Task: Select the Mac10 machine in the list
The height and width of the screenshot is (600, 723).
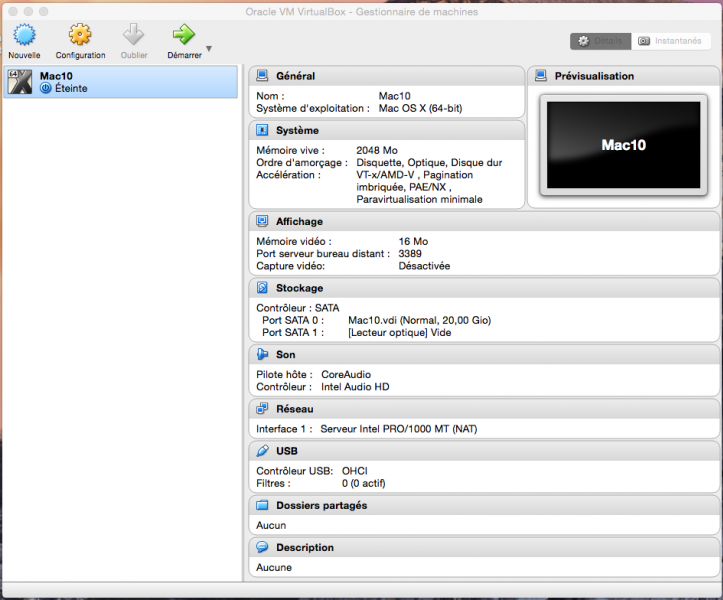Action: (x=120, y=82)
